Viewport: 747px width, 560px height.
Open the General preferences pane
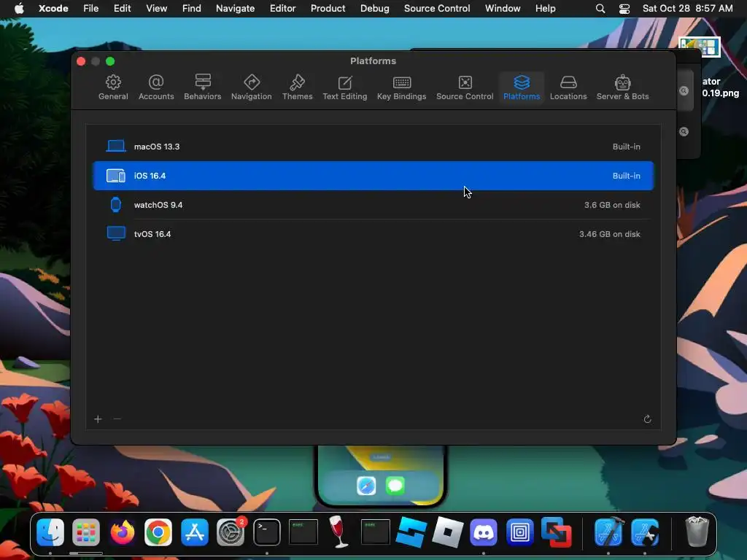(113, 87)
